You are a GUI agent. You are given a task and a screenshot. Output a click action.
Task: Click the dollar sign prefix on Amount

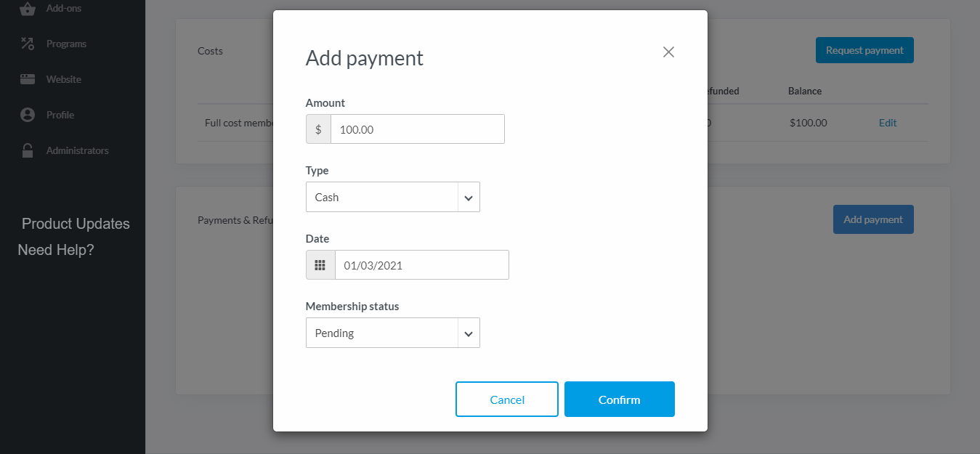coord(318,129)
